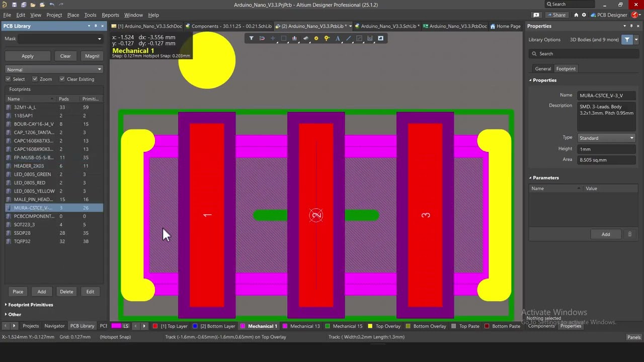Open the File menu
The height and width of the screenshot is (362, 644).
tap(7, 15)
